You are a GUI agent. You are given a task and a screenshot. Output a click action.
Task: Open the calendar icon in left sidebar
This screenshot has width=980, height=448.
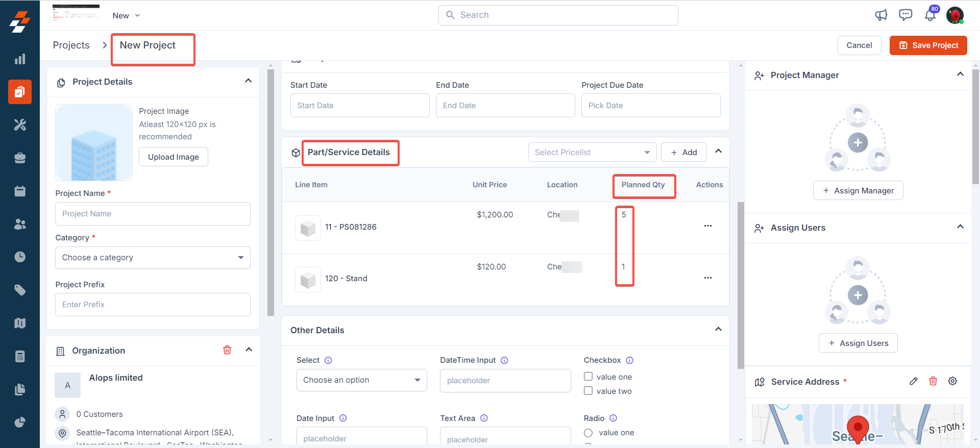click(x=20, y=191)
